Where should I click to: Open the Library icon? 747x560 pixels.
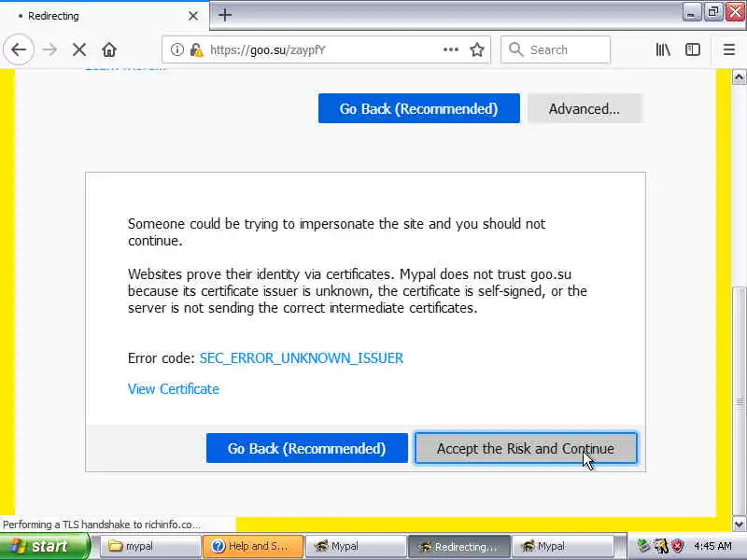tap(663, 49)
